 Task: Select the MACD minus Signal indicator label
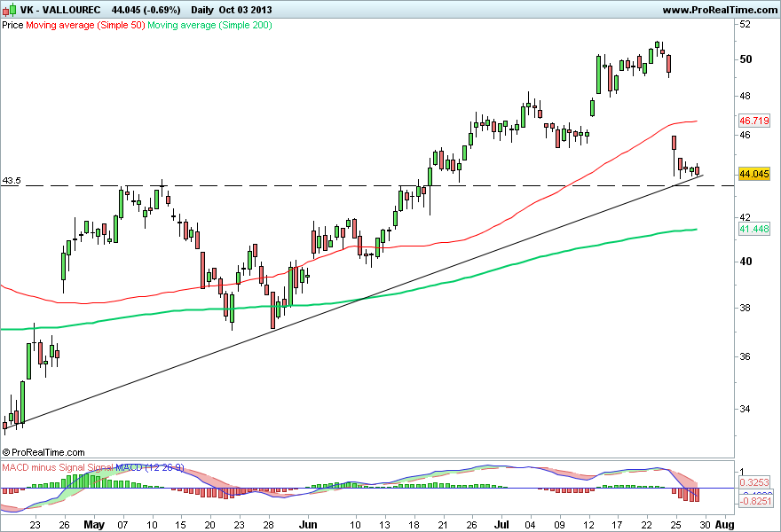(43, 467)
